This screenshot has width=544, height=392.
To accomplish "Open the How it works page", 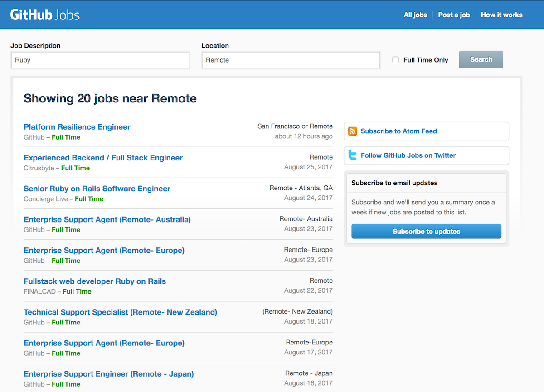I will click(x=501, y=15).
